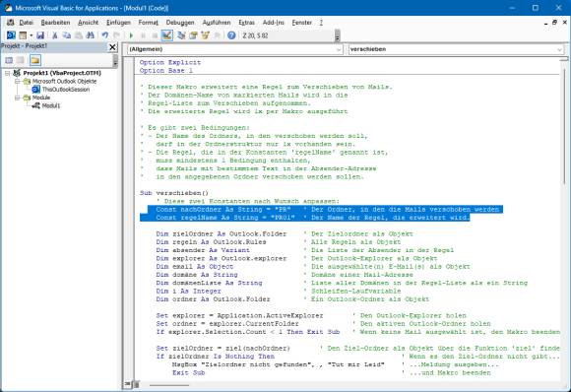
Task: Collapse the Module folder node
Action: (x=17, y=98)
